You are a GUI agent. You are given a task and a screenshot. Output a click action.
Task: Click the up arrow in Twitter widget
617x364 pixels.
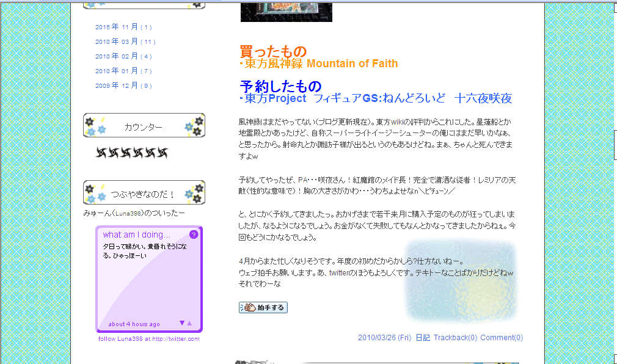(x=189, y=323)
